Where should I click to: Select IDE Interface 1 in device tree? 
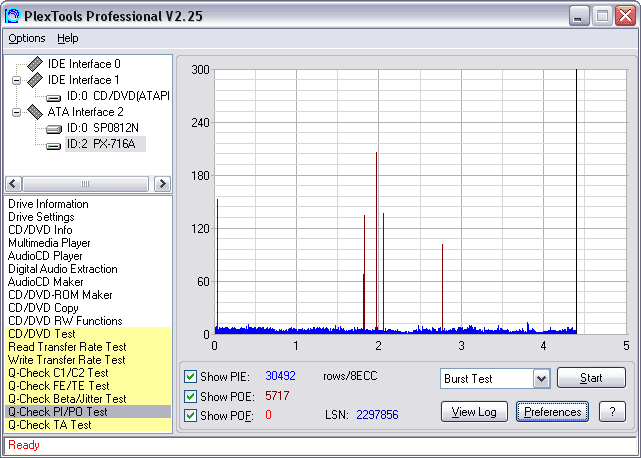[x=83, y=80]
